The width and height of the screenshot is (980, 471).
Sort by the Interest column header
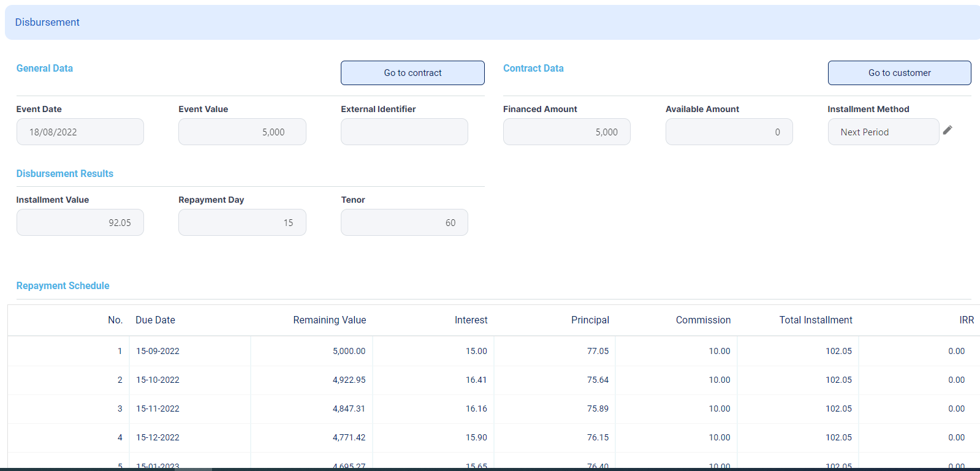pos(471,320)
